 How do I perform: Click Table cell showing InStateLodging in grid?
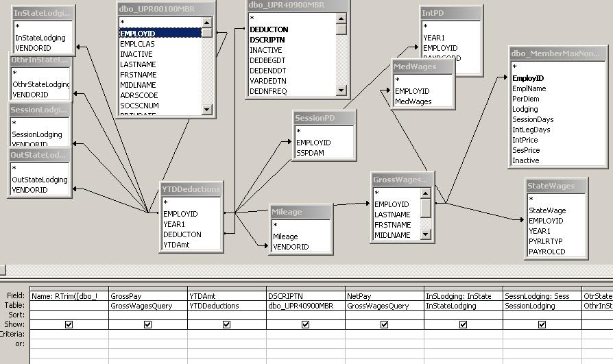tap(464, 306)
